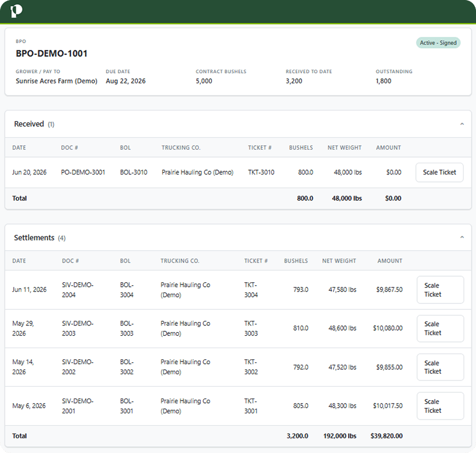The width and height of the screenshot is (476, 453).
Task: Click ticket TKT-3003
Action: click(x=251, y=328)
